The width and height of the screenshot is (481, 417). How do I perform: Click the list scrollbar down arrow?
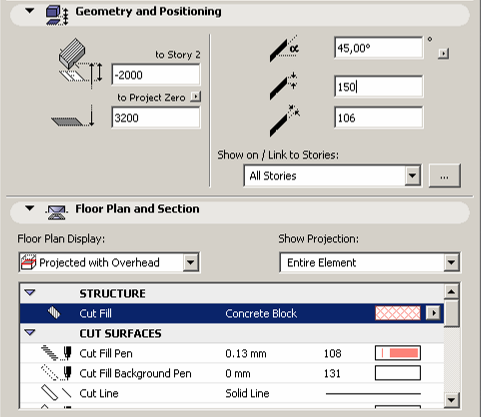tap(451, 399)
